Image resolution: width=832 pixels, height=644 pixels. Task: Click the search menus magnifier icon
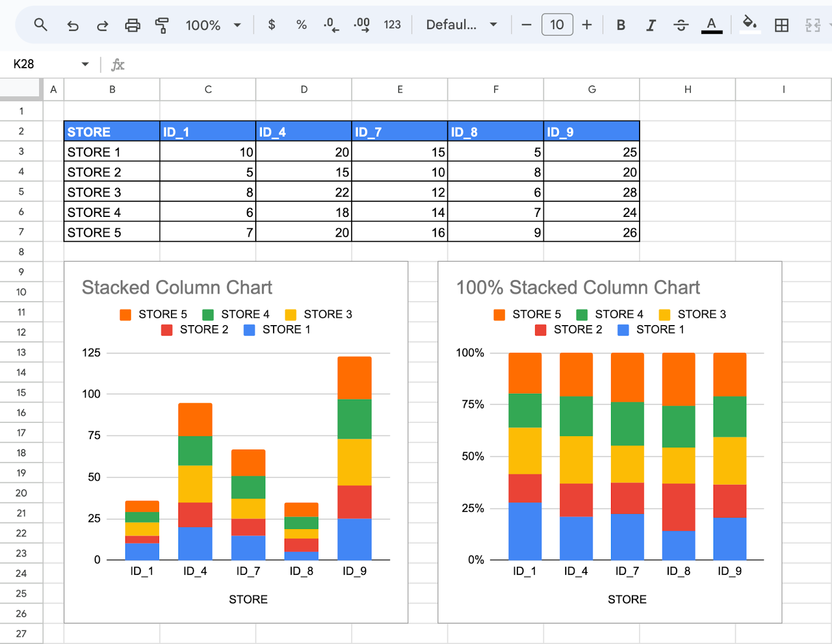41,24
